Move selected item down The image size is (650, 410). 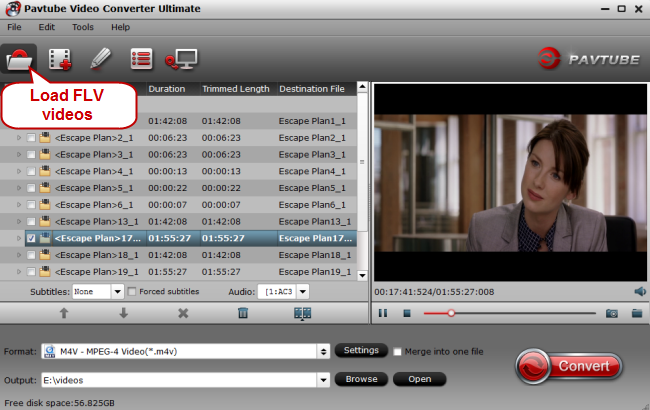(123, 313)
